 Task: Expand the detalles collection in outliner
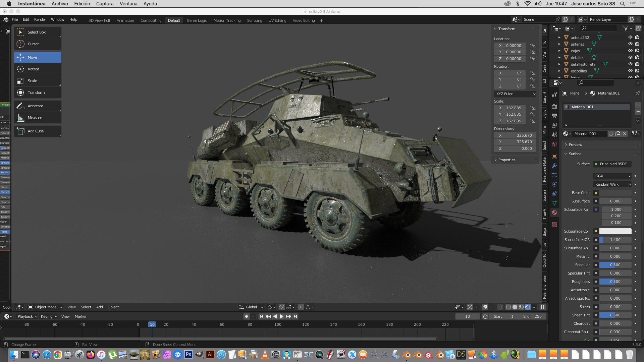tap(559, 58)
